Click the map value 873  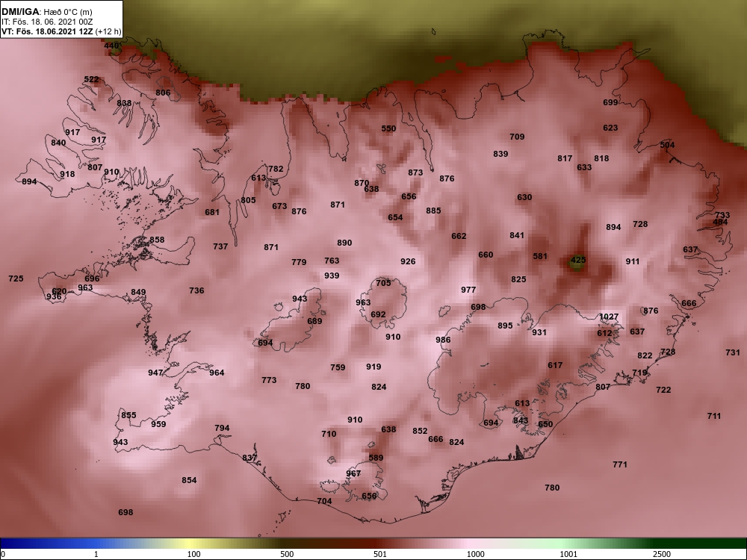tap(415, 172)
